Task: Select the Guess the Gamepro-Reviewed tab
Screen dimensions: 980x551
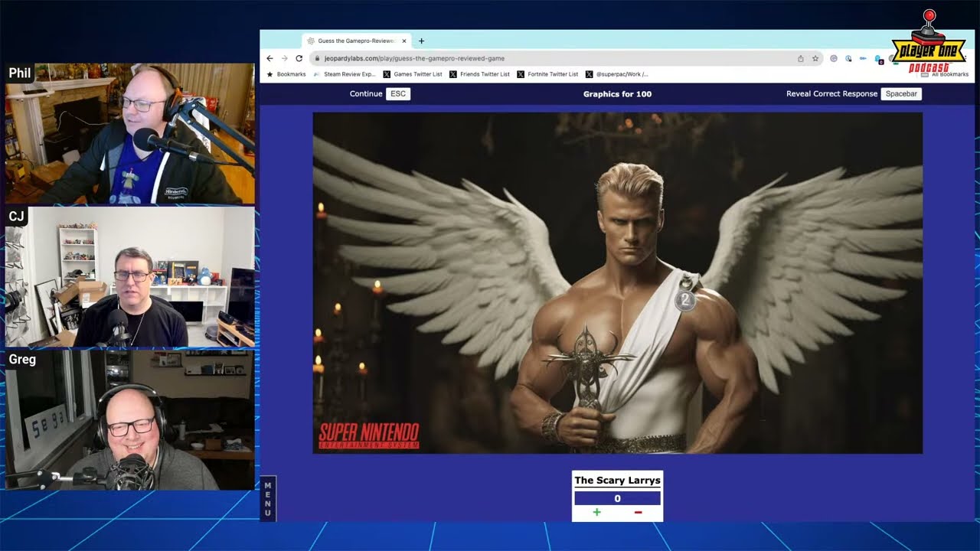Action: tap(357, 41)
